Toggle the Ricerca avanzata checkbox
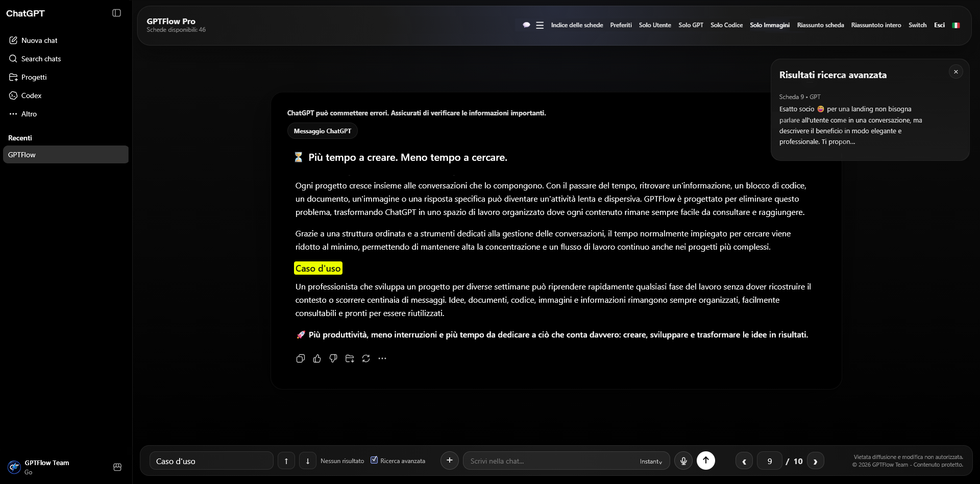Screen dimensions: 980x484 (374, 459)
